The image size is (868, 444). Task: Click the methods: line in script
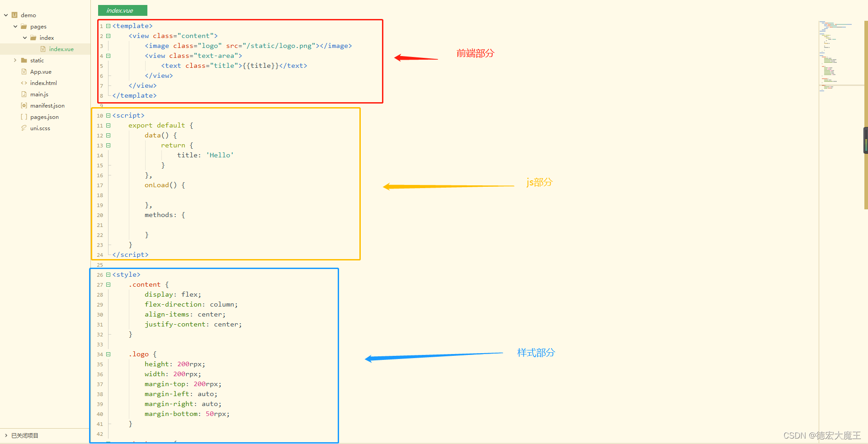coord(165,215)
